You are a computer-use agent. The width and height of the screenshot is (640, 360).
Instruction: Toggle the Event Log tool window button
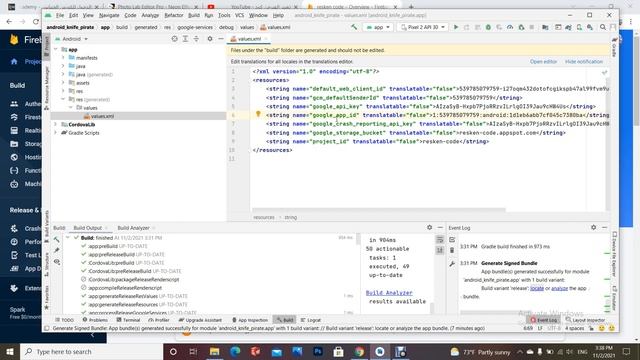(x=543, y=320)
